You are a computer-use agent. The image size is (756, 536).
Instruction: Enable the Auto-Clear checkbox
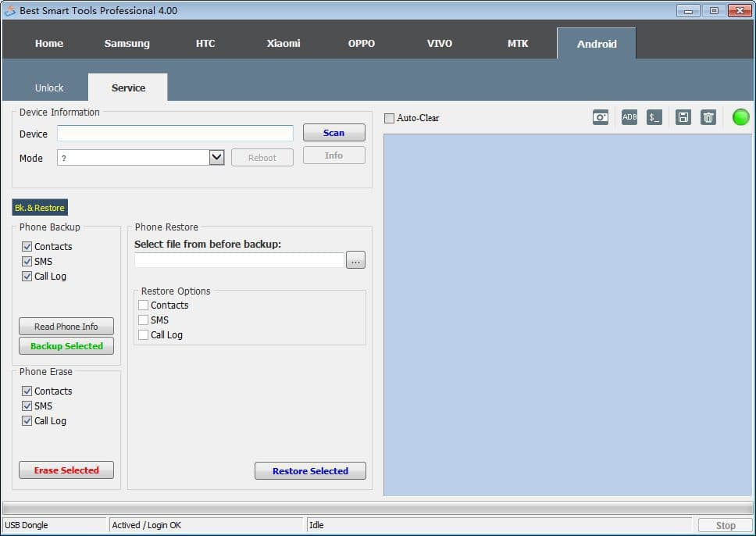point(389,118)
